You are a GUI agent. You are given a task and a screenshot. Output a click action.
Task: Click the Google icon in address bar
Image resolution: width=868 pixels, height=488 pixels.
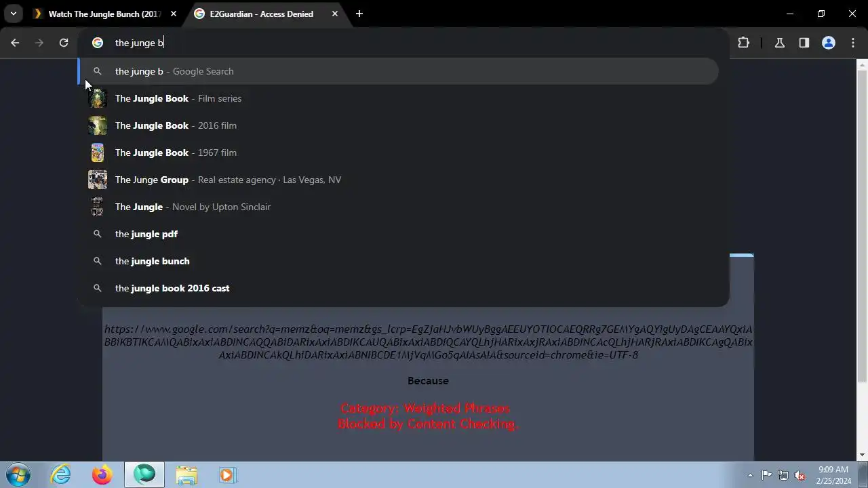pyautogui.click(x=98, y=43)
